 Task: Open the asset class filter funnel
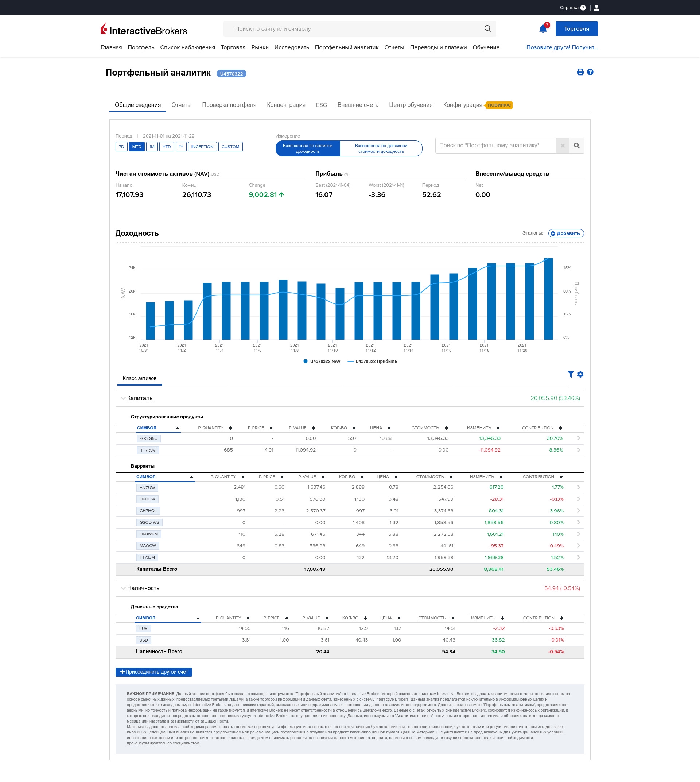(570, 374)
